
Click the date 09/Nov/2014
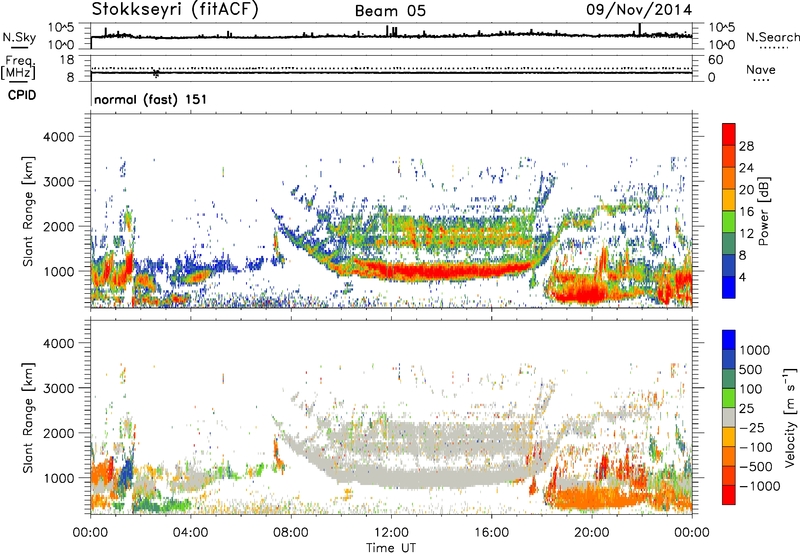coord(639,10)
